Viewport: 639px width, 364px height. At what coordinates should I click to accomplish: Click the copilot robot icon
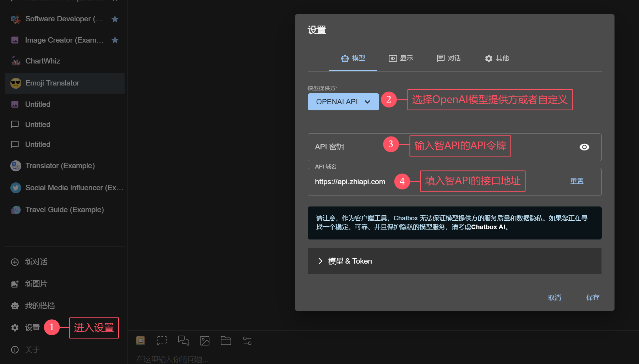(15, 306)
